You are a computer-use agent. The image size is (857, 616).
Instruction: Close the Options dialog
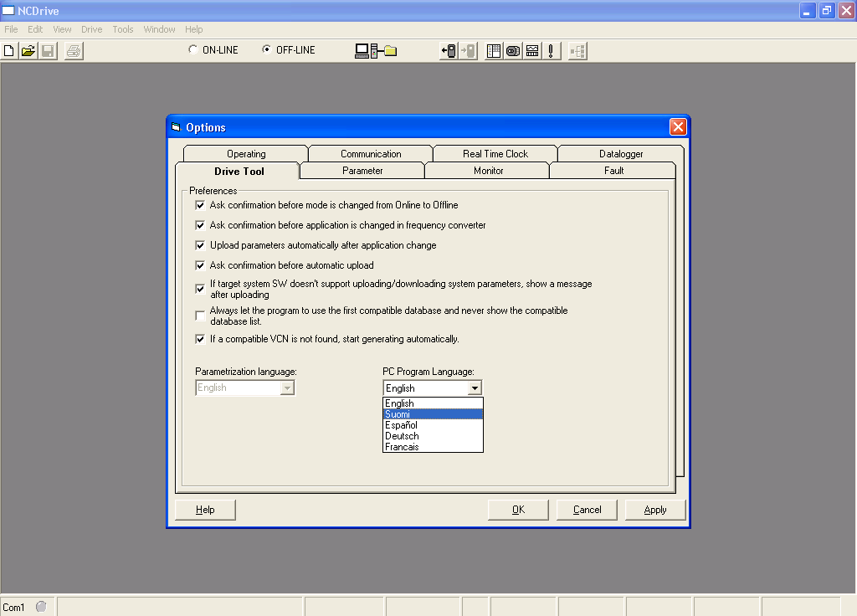[x=678, y=127]
